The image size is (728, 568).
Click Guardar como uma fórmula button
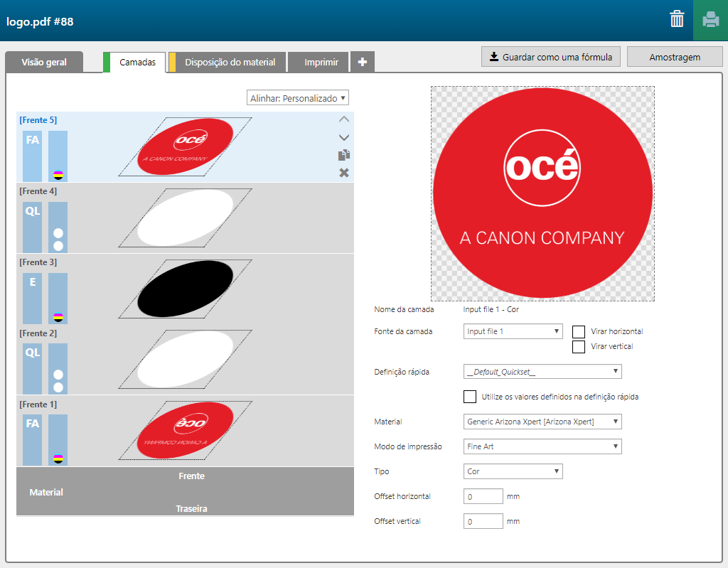tap(551, 57)
